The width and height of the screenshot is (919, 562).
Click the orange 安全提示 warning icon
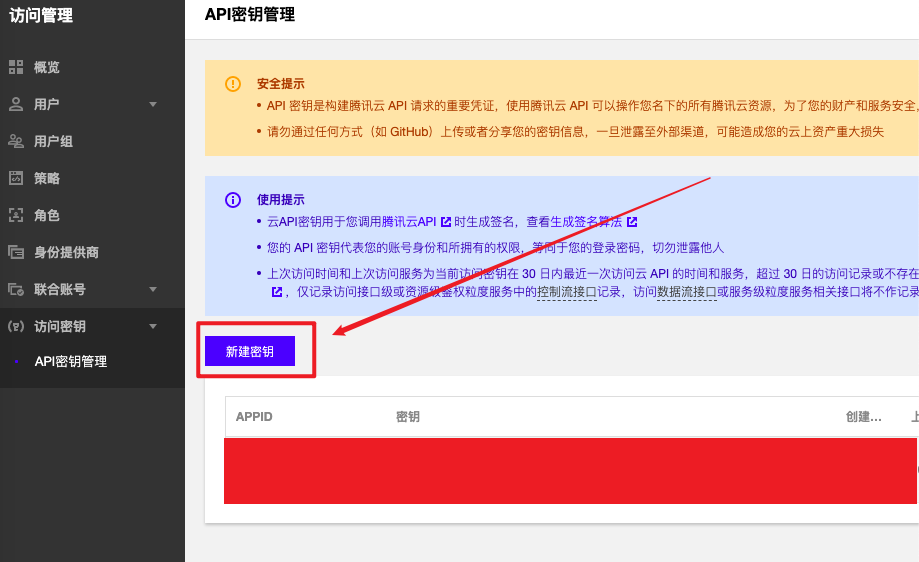(233, 85)
